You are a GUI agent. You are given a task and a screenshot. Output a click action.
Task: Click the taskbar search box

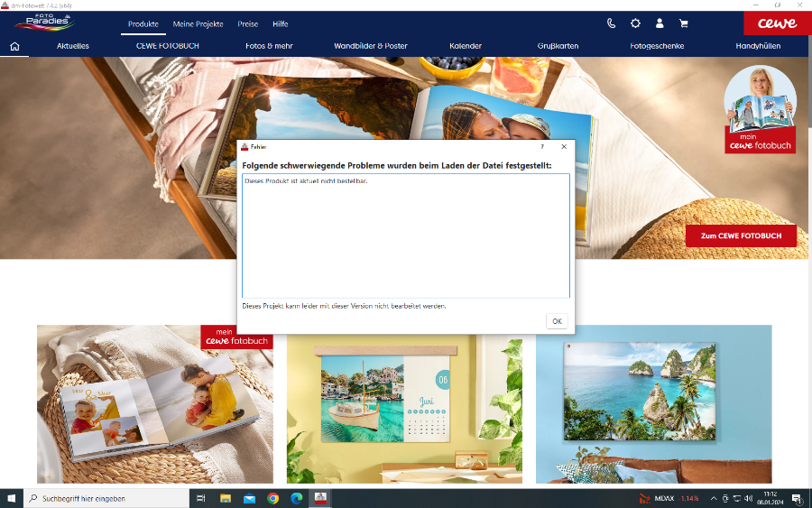pos(106,498)
